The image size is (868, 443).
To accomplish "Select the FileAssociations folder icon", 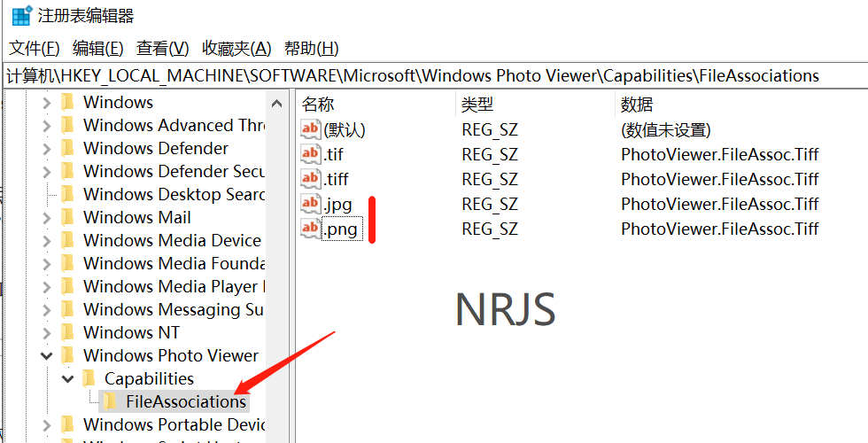I will [110, 400].
